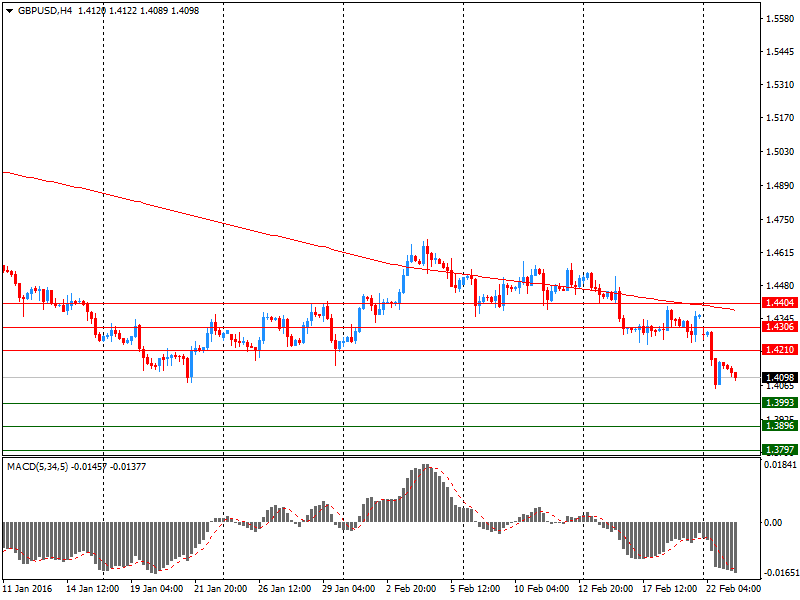Click the 1.4890 price scale value
The height and width of the screenshot is (600, 800).
780,186
